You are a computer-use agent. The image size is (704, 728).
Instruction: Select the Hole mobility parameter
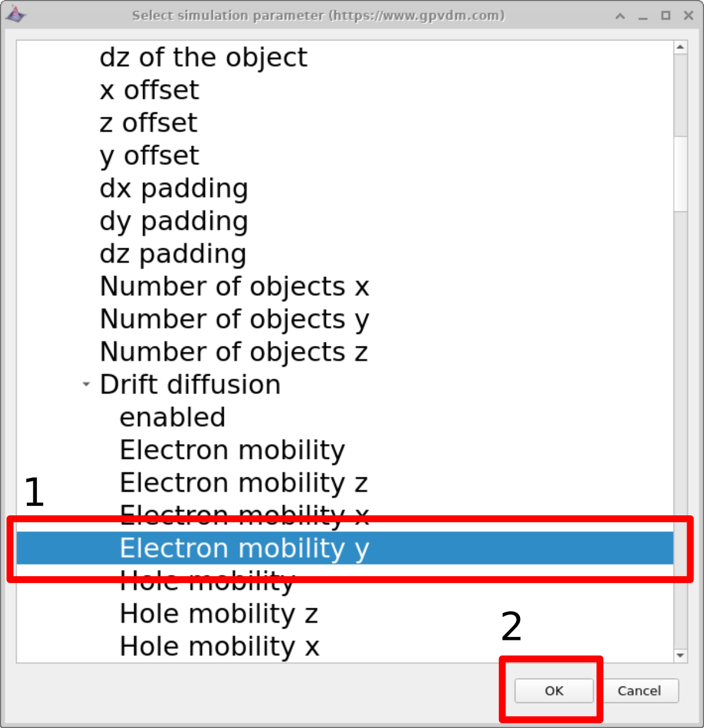206,581
